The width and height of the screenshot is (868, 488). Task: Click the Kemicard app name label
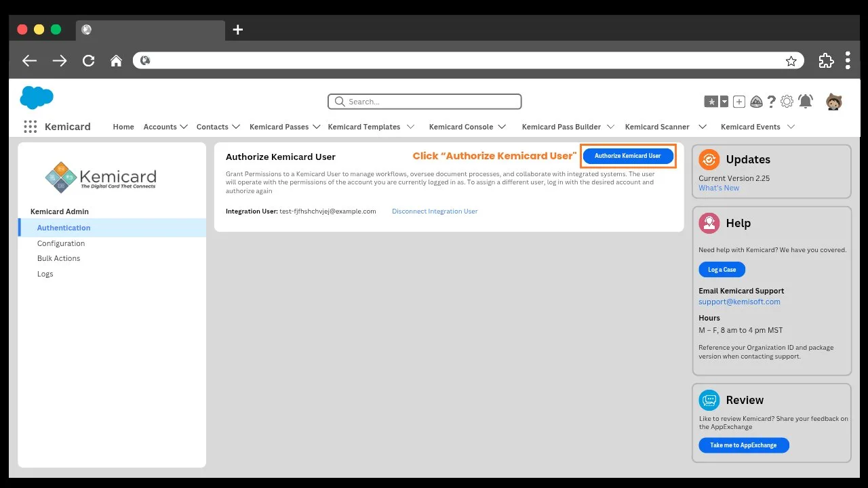pos(67,127)
